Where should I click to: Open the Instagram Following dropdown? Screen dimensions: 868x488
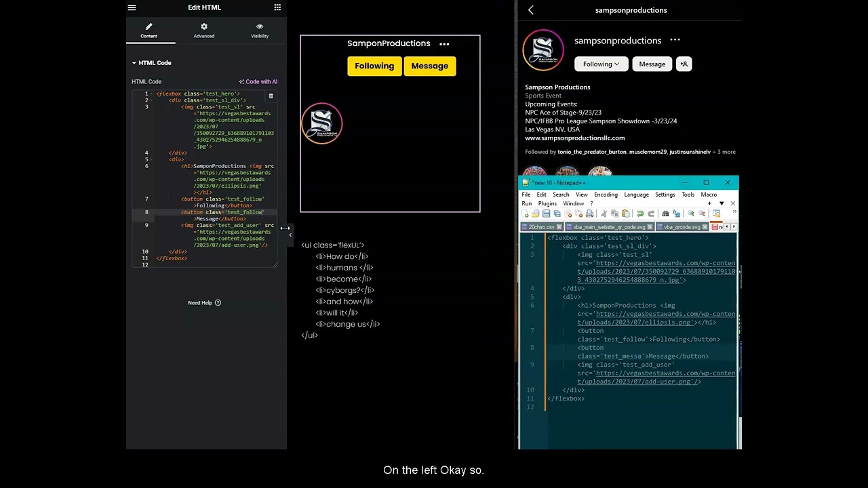click(x=601, y=64)
